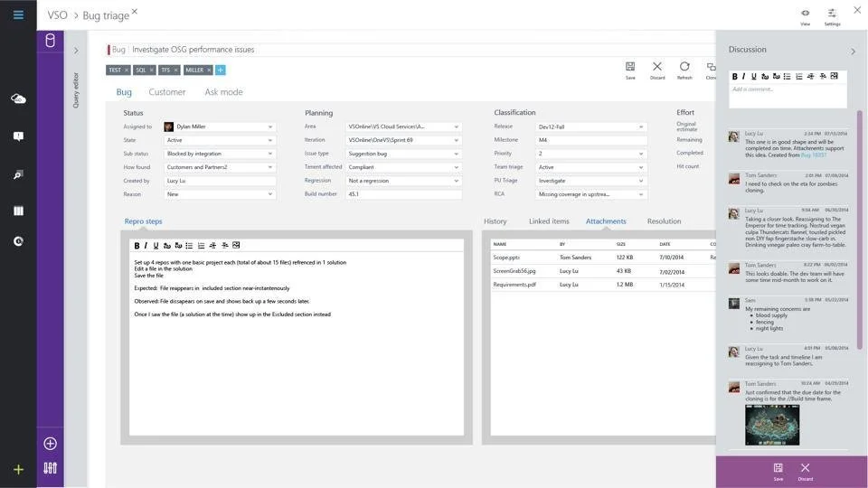Close the Bug triage tab
This screenshot has width=868, height=488.
pos(135,11)
